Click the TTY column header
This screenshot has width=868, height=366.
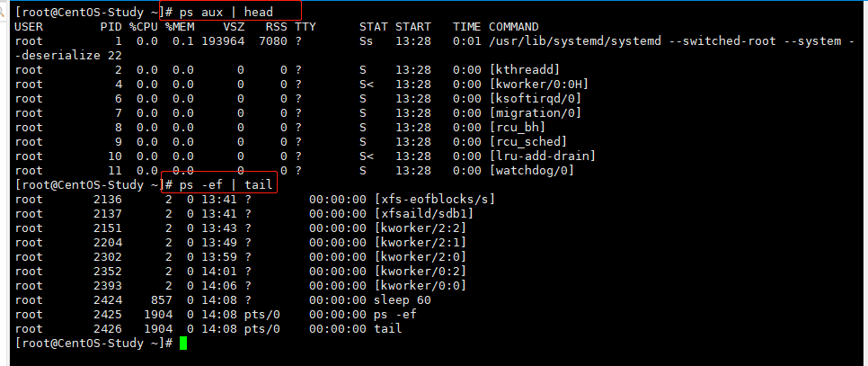click(305, 27)
